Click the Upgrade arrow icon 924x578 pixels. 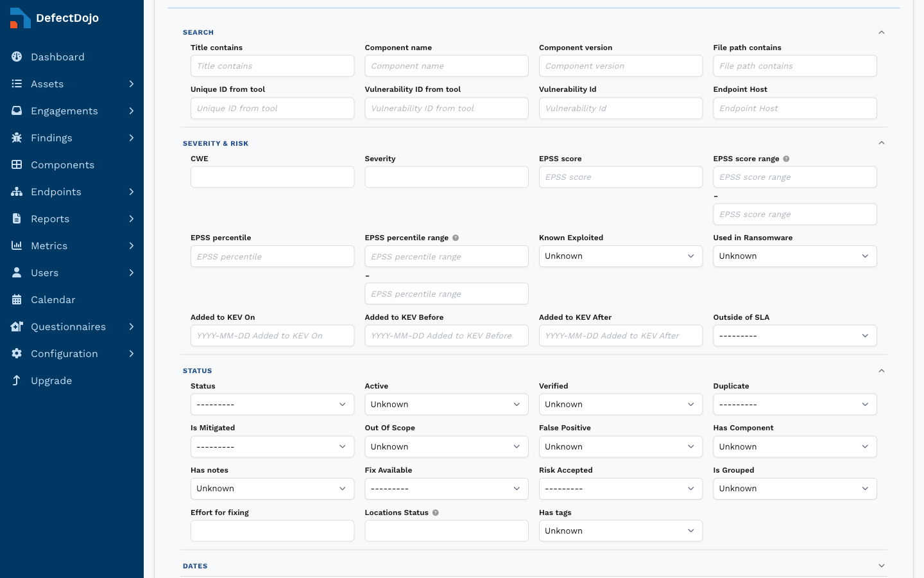tap(17, 380)
